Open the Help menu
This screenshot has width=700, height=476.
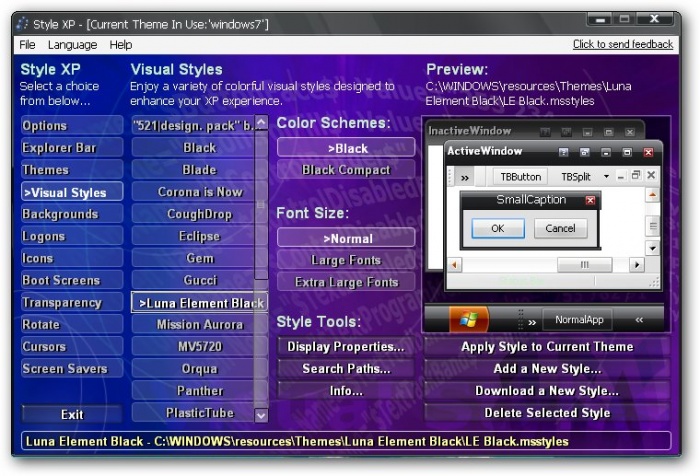[x=121, y=45]
